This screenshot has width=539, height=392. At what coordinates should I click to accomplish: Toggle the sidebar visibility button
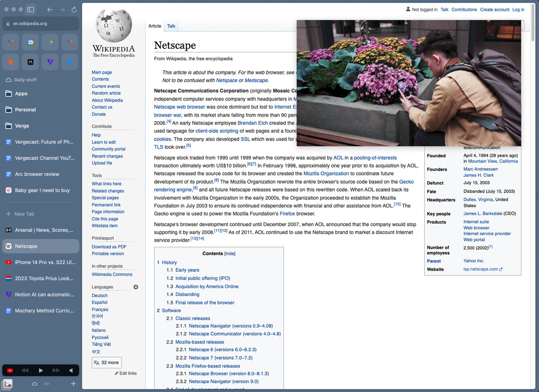point(31,10)
